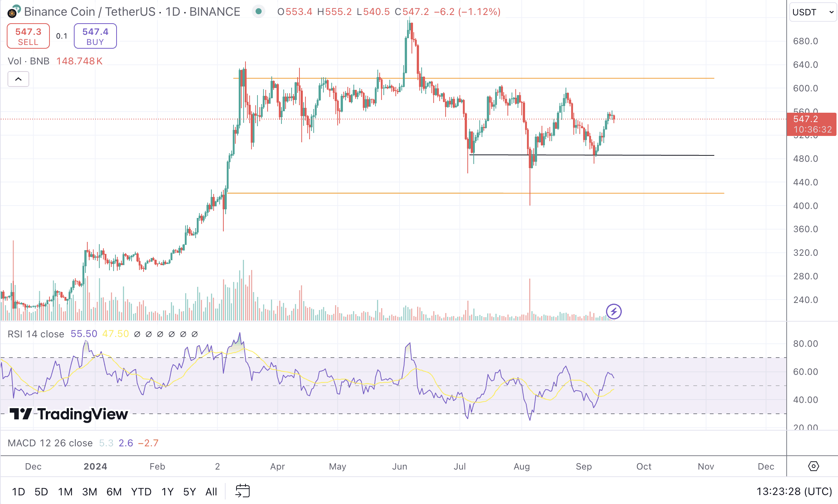The width and height of the screenshot is (838, 504).
Task: Open the lightning bolt replay icon
Action: 614,312
